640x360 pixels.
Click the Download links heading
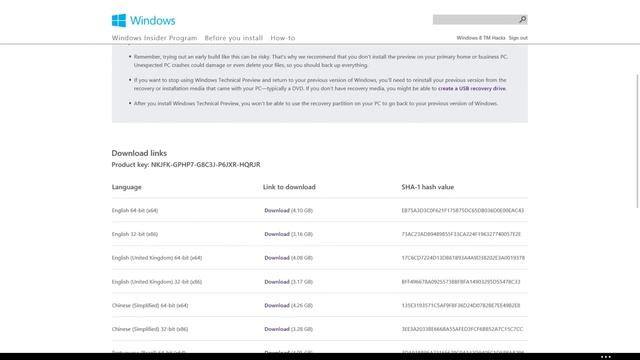pyautogui.click(x=139, y=153)
